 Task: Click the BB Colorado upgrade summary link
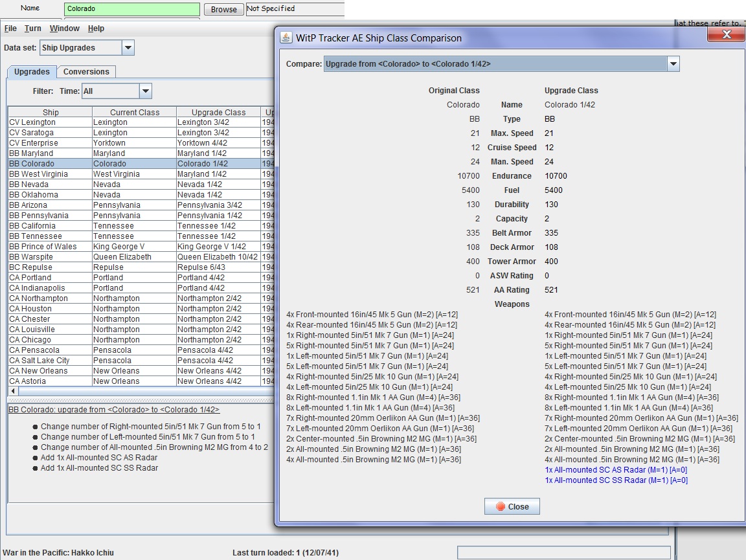[114, 410]
